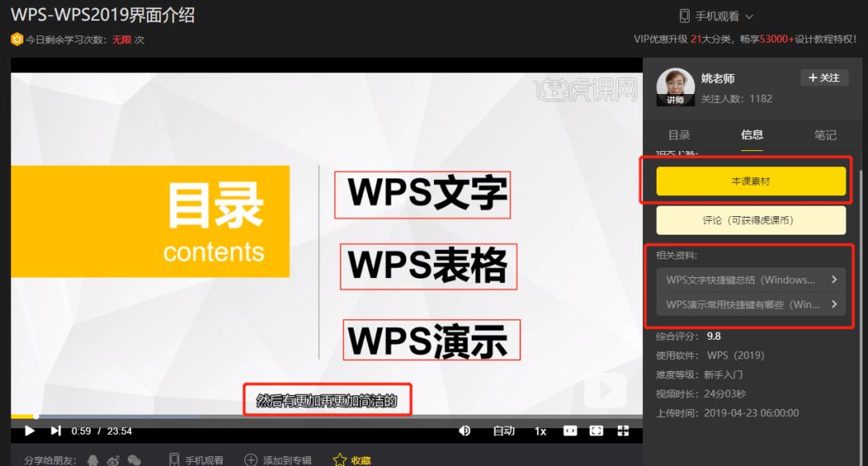Click the teacher name 姚老师

718,79
